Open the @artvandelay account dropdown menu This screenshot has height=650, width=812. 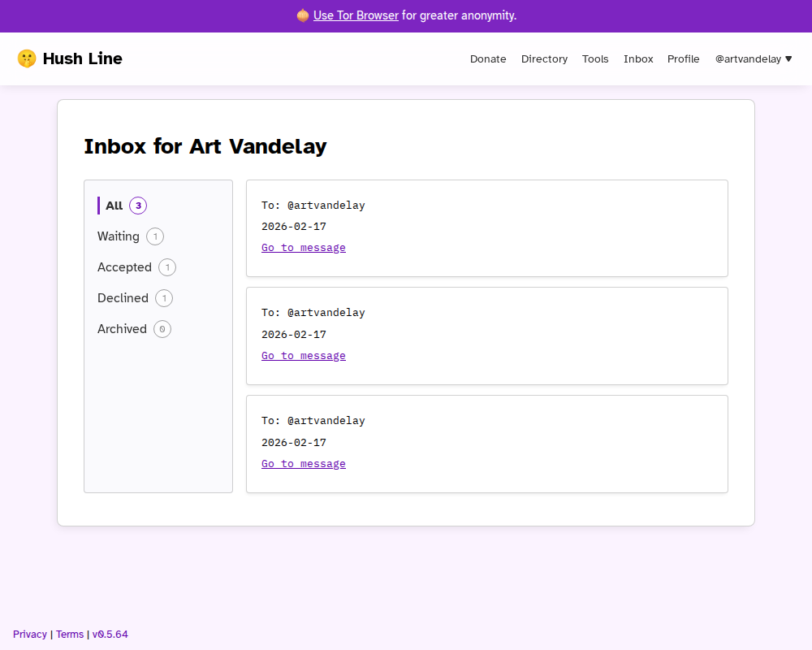click(753, 58)
